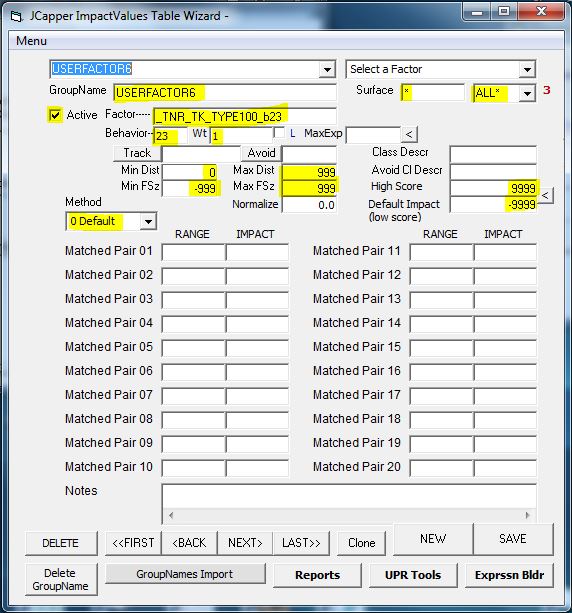This screenshot has height=613, width=572.
Task: Jump to the LAST>> record
Action: pyautogui.click(x=301, y=543)
